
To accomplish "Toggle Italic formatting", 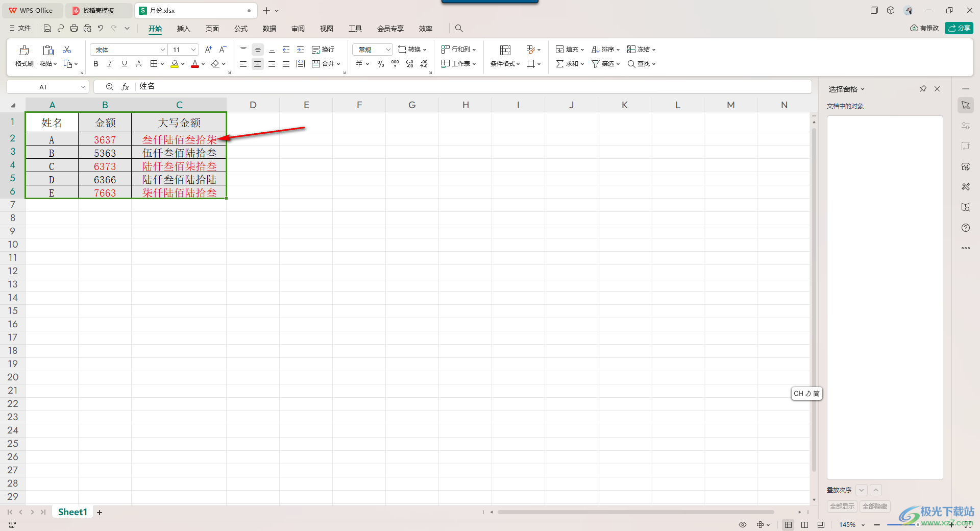I will pyautogui.click(x=110, y=64).
